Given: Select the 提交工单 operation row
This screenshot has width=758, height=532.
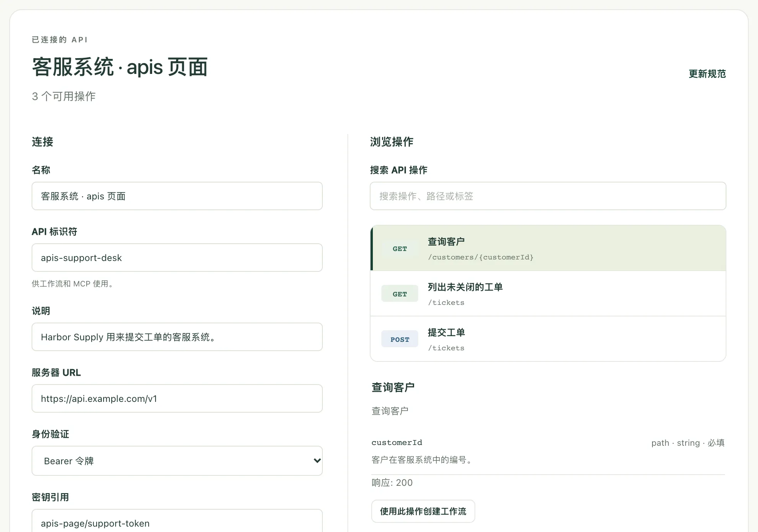Looking at the screenshot, I should pyautogui.click(x=548, y=339).
